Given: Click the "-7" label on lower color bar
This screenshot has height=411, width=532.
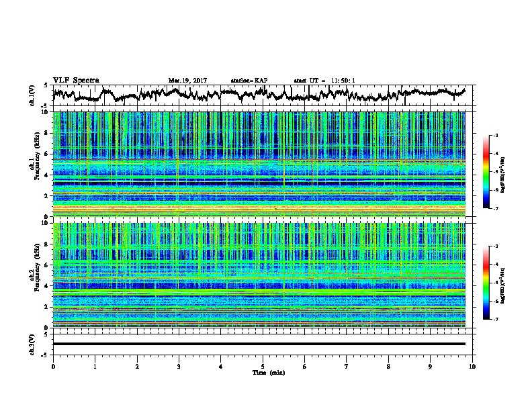Looking at the screenshot, I should pos(496,320).
